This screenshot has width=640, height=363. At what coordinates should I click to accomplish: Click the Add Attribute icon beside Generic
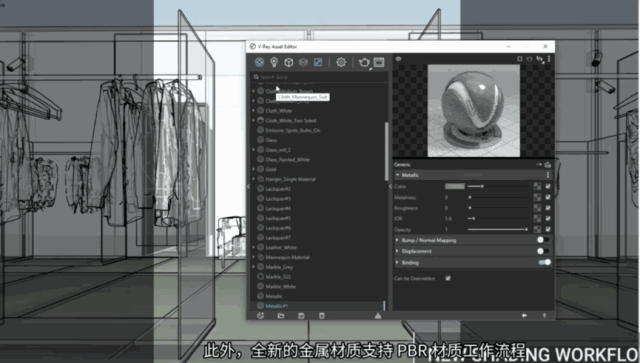point(539,165)
